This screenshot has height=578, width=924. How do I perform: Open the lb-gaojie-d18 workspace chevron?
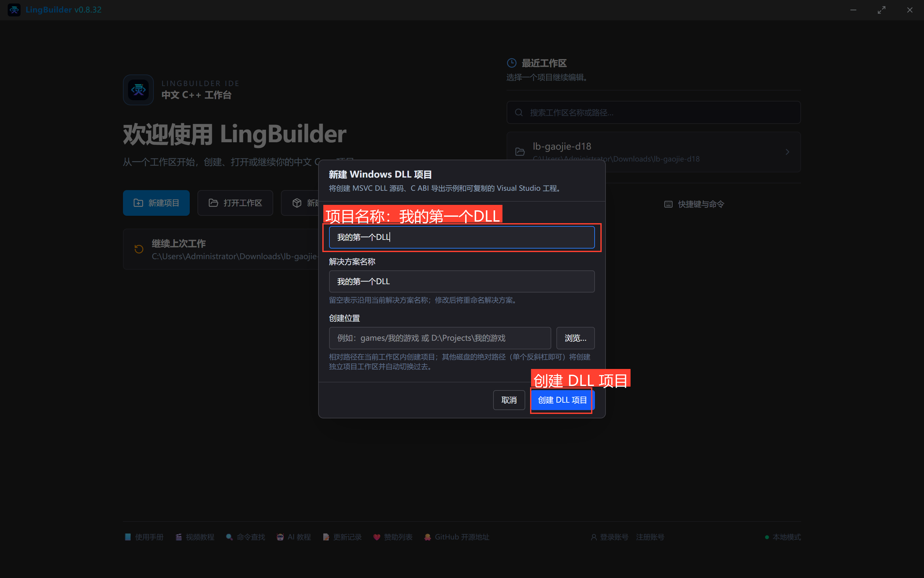click(787, 152)
